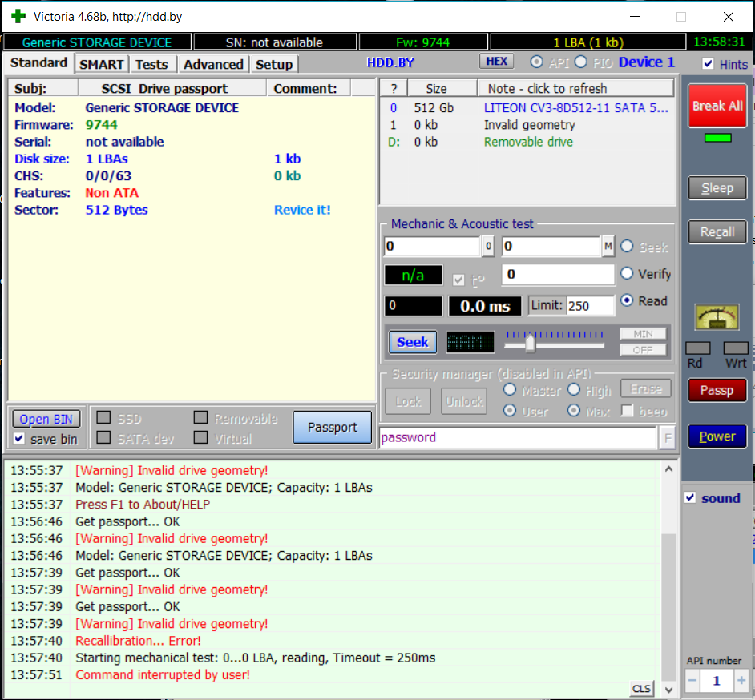Image resolution: width=755 pixels, height=700 pixels.
Task: Select the PIO radio button
Action: pos(581,62)
